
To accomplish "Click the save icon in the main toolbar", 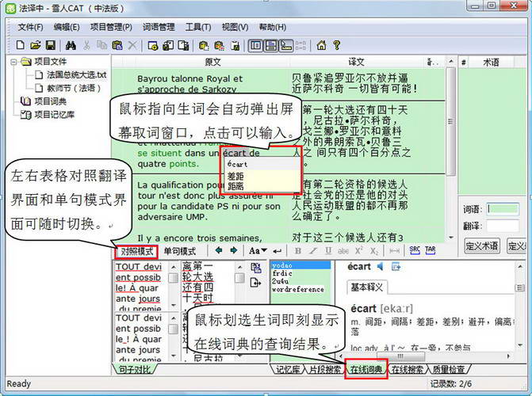I will point(51,45).
